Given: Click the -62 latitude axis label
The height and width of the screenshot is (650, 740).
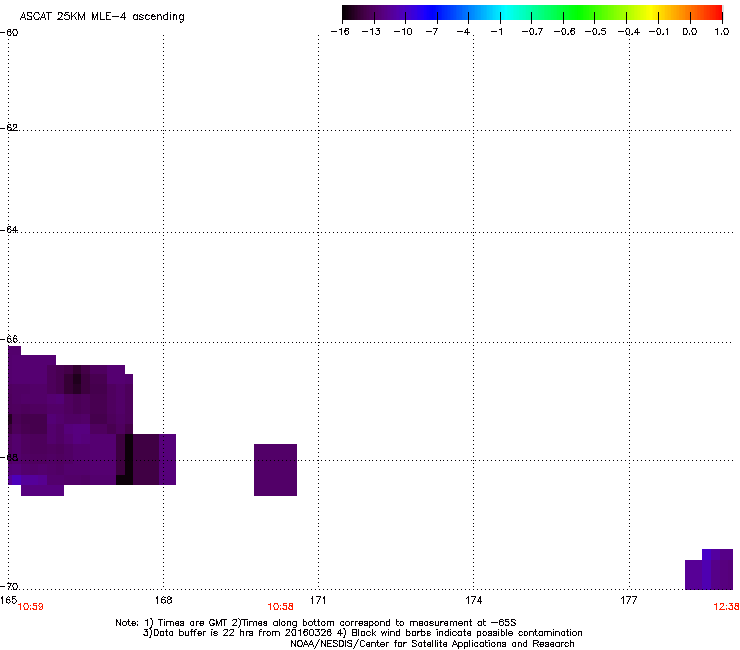Looking at the screenshot, I should click(9, 127).
